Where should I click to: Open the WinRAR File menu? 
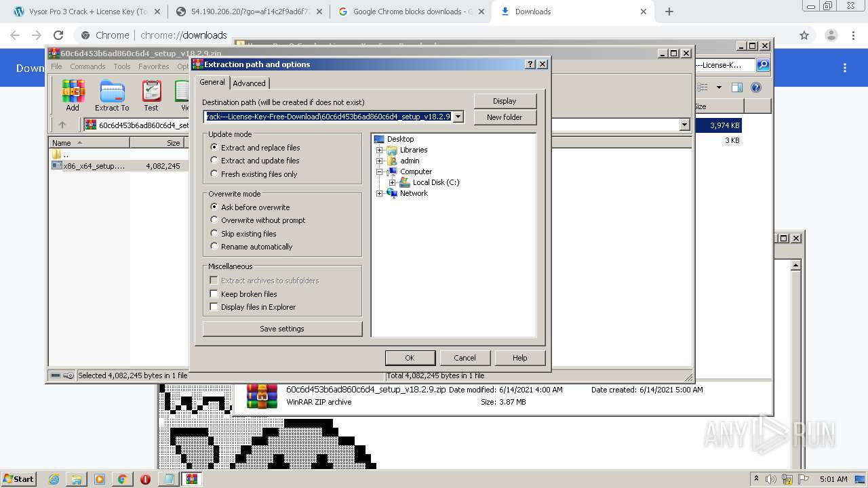(56, 66)
